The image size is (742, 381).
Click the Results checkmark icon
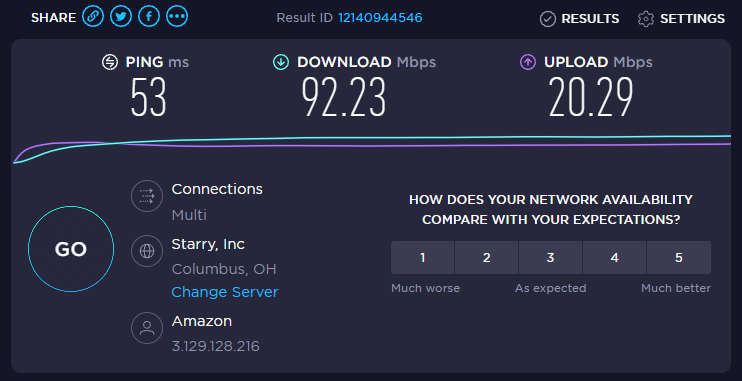[548, 19]
